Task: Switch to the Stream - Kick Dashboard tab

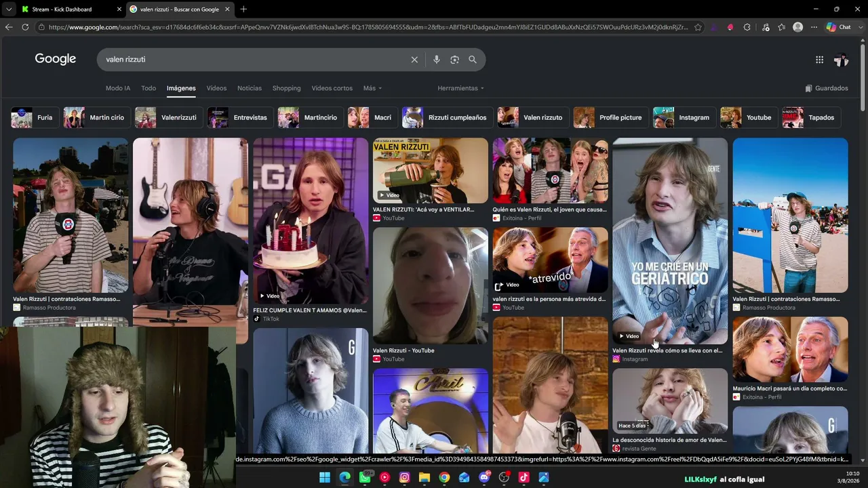Action: coord(71,9)
